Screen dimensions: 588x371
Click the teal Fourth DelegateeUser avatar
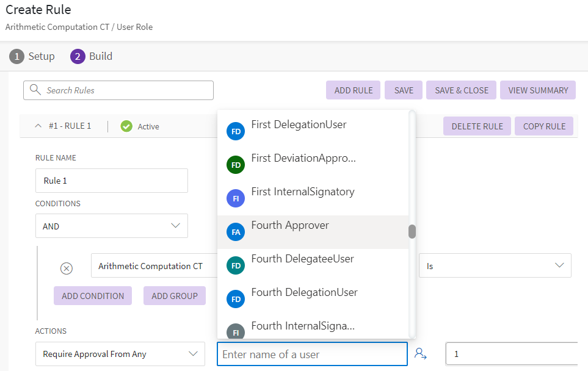point(235,265)
